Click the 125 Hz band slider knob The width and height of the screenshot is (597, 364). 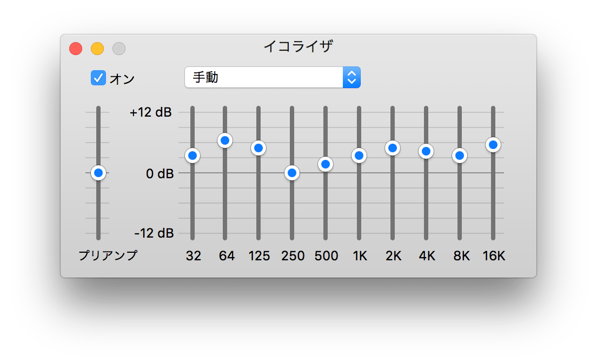(258, 148)
